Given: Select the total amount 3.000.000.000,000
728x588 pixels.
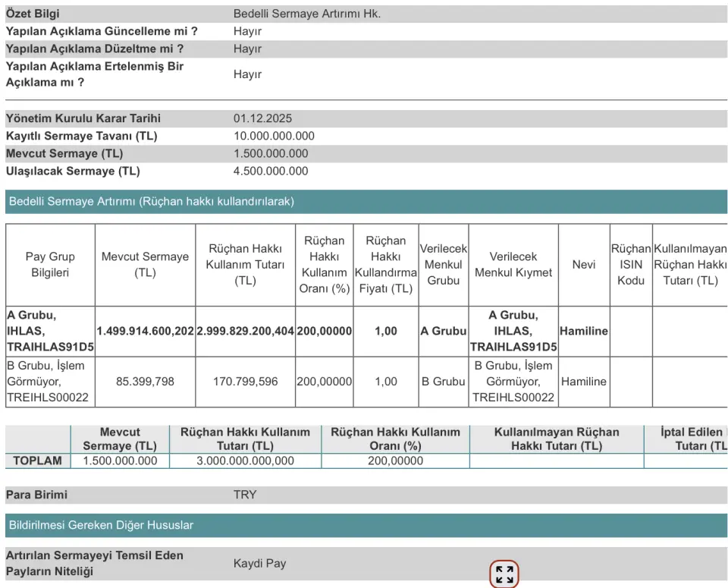Looking at the screenshot, I should coord(245,461).
